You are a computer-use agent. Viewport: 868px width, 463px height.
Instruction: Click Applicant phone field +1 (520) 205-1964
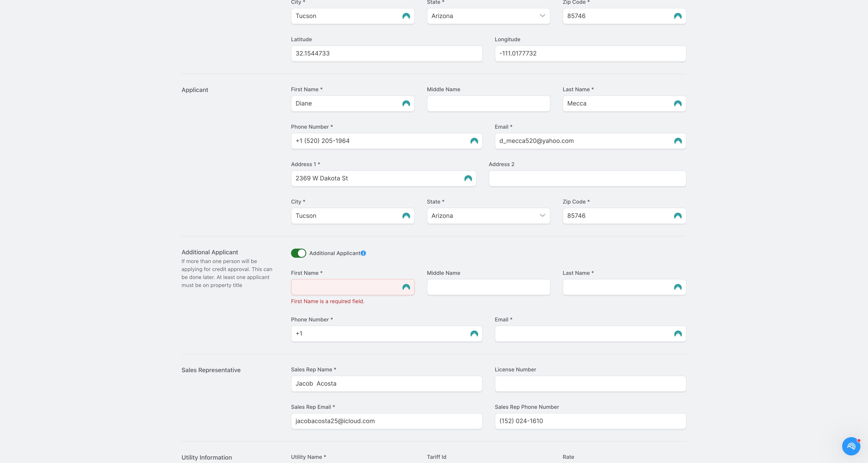[386, 141]
